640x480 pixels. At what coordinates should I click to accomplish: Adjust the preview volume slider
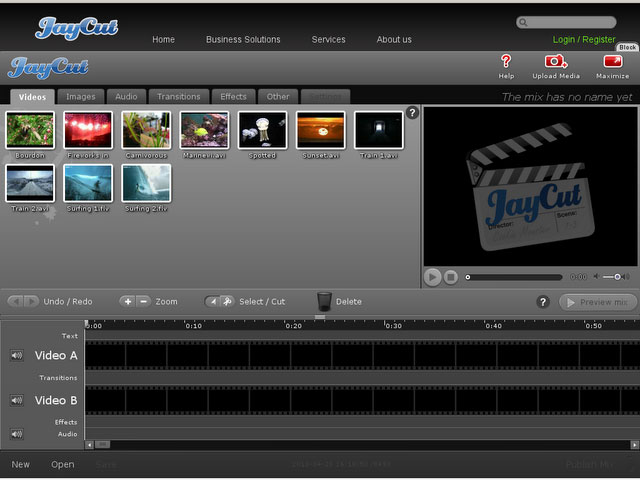coord(616,277)
